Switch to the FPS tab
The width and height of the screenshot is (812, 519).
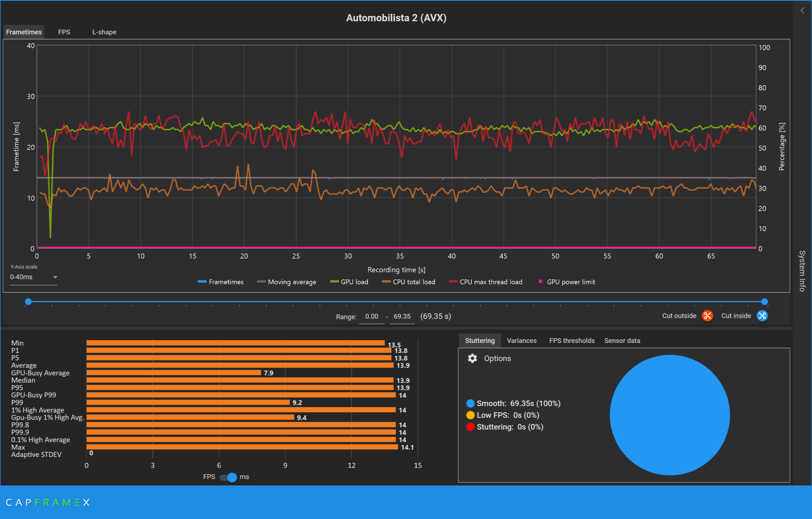pos(64,32)
